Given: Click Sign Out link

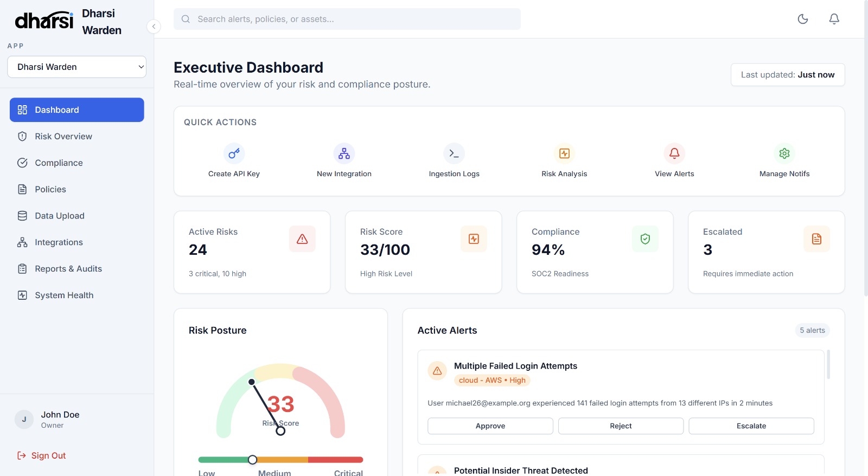Looking at the screenshot, I should click(x=48, y=456).
